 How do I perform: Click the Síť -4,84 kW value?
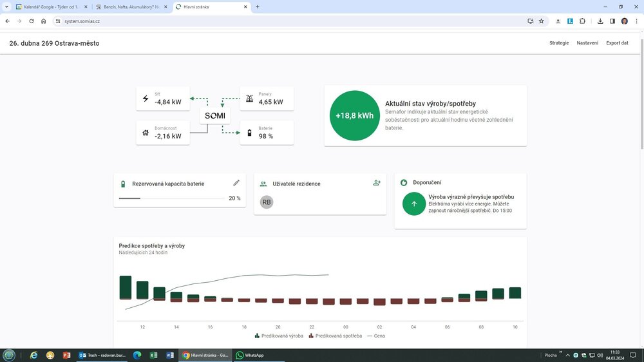(x=168, y=102)
